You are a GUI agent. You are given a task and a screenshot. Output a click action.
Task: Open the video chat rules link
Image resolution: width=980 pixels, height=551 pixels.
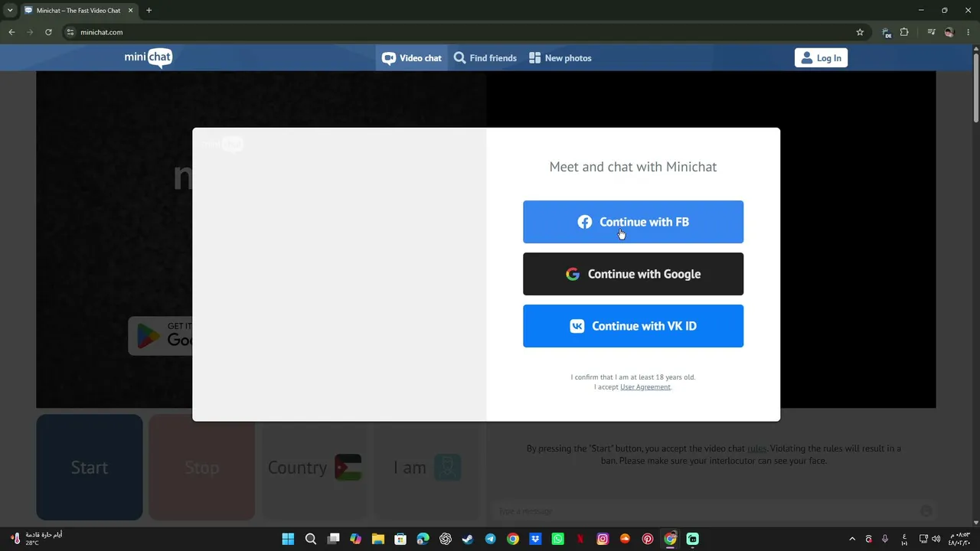tap(756, 448)
